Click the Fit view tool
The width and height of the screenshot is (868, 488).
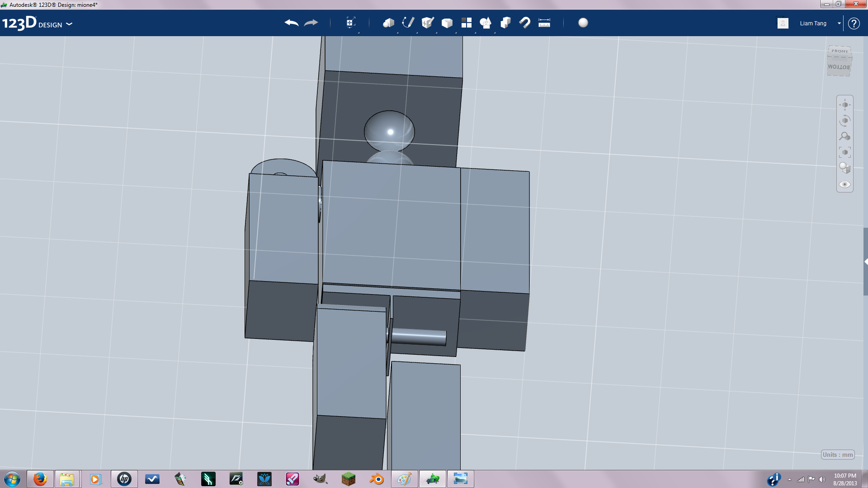click(844, 152)
